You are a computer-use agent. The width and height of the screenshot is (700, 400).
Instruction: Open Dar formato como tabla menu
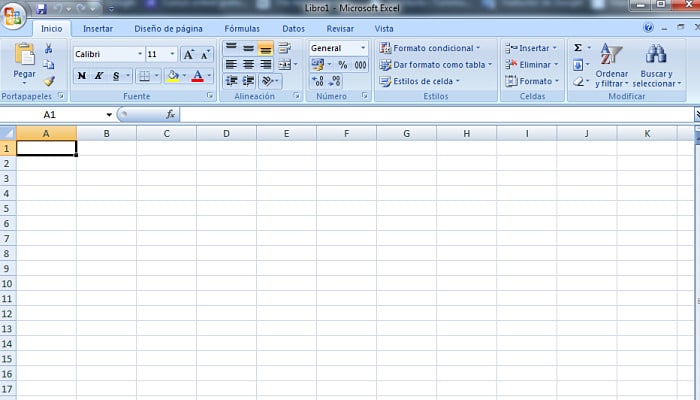point(435,65)
